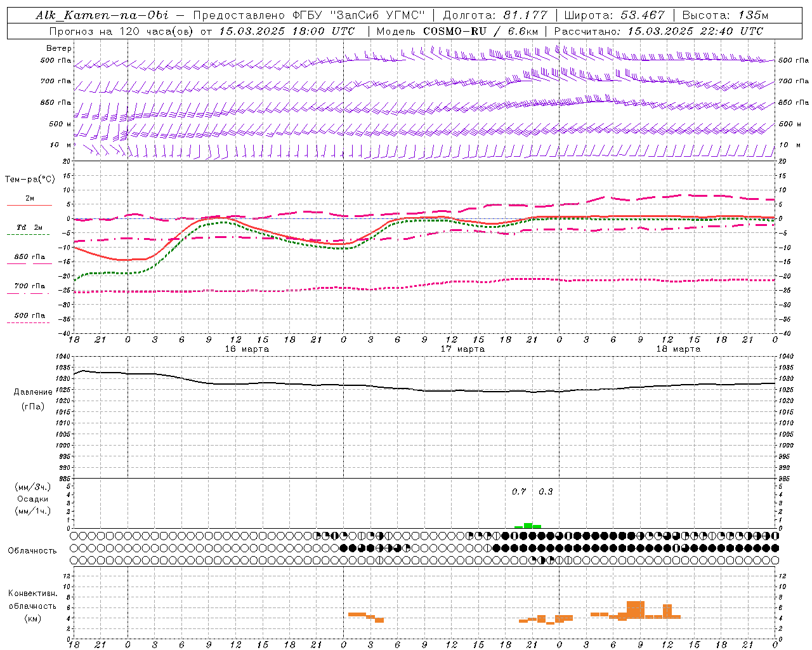Click the station name Alk_Kamen-na-Obi

101,15
